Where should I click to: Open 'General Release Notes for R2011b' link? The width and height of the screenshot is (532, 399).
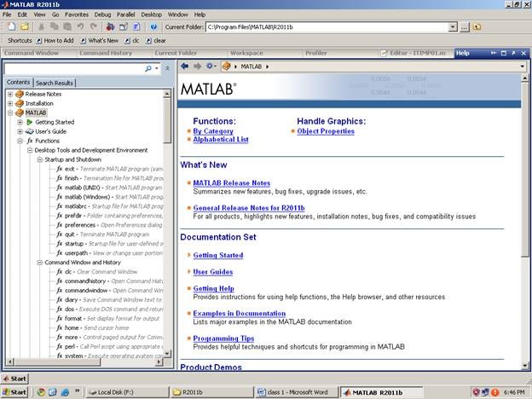point(249,208)
